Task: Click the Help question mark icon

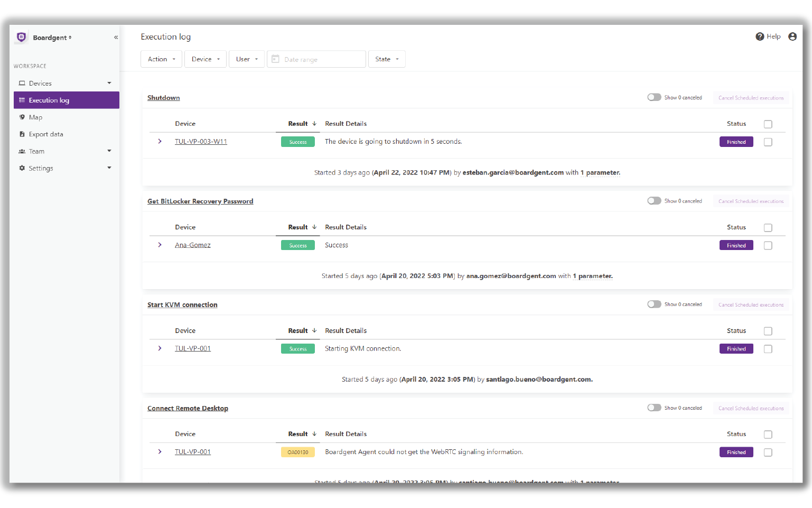Action: point(760,36)
